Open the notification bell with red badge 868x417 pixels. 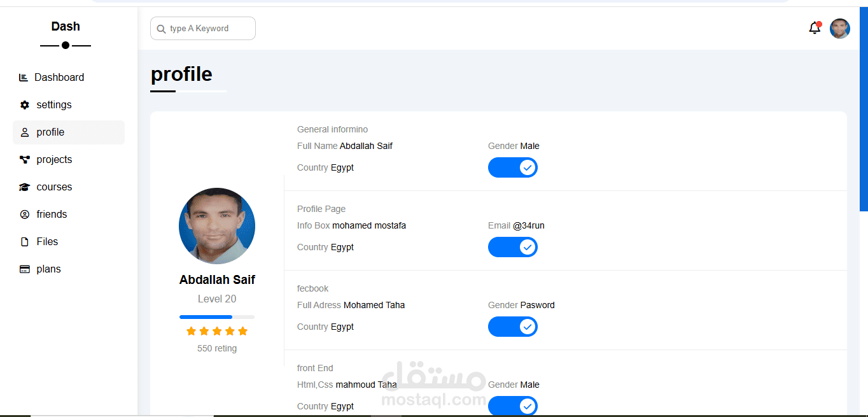[815, 28]
